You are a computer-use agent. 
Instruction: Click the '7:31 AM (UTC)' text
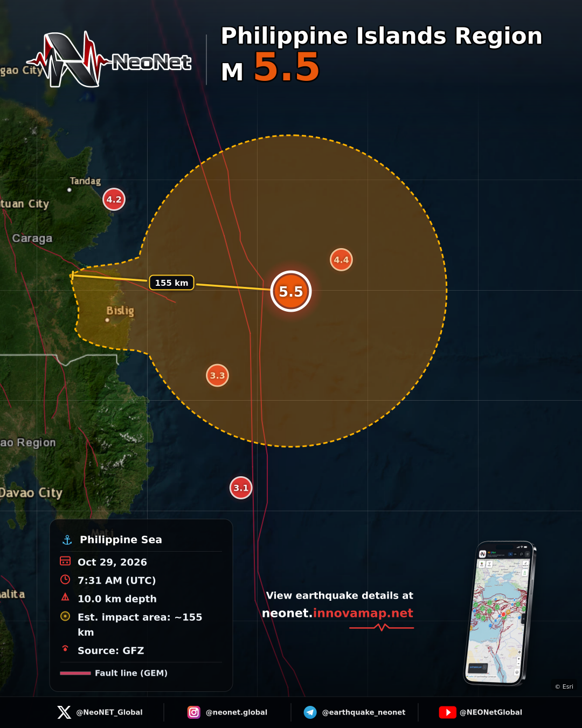117,580
